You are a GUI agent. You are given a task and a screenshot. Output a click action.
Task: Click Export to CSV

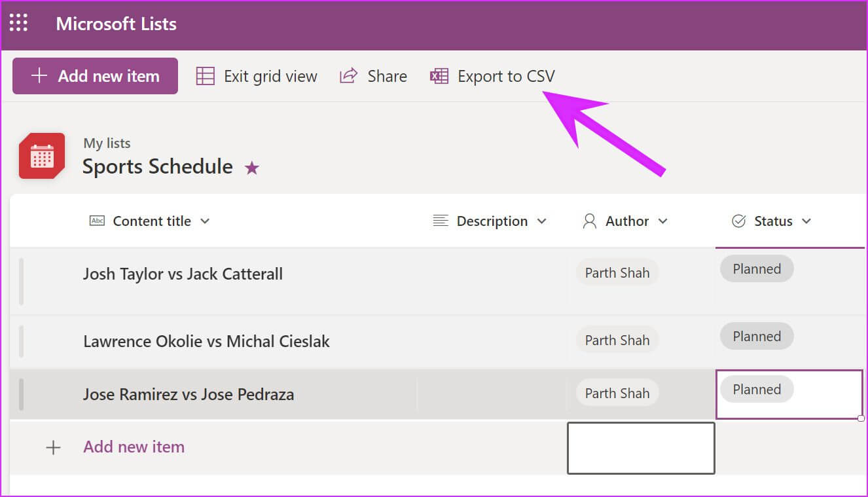(492, 76)
